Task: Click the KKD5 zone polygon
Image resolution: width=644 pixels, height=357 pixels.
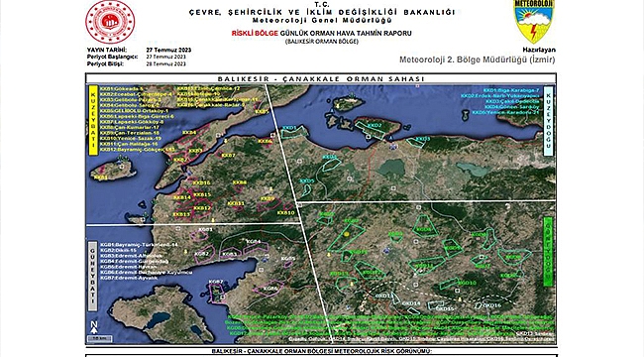Action: pyautogui.click(x=306, y=189)
